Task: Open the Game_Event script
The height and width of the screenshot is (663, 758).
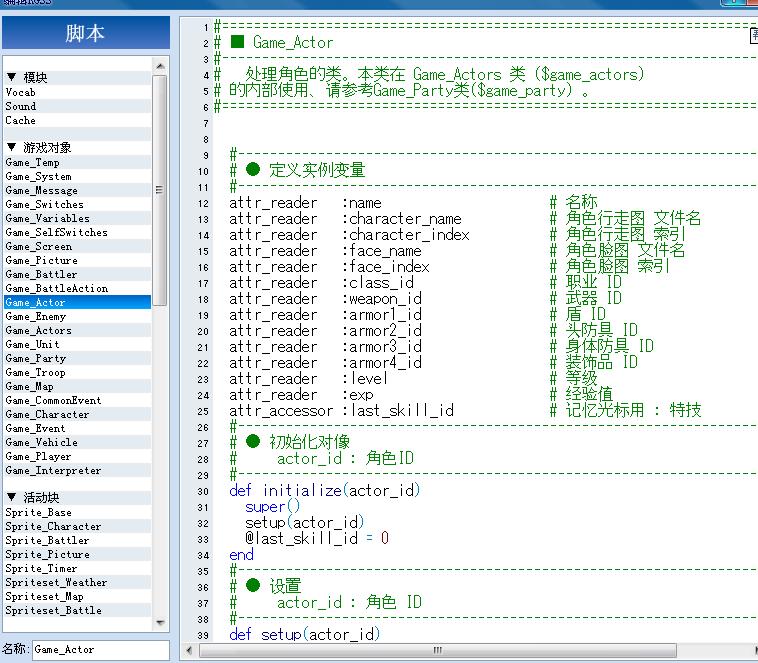Action: pos(77,429)
